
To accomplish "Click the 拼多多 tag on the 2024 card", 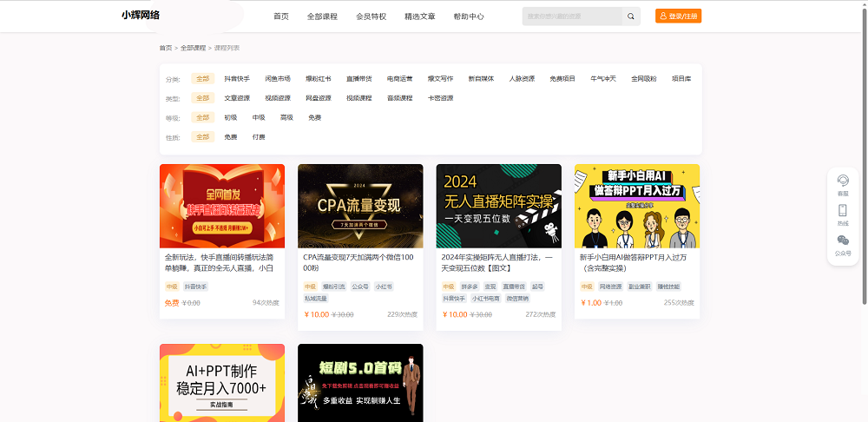I will click(x=470, y=287).
